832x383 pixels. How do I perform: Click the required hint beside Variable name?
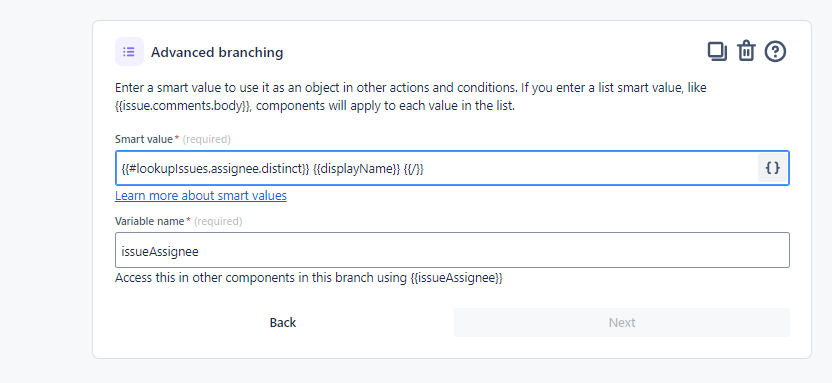219,221
